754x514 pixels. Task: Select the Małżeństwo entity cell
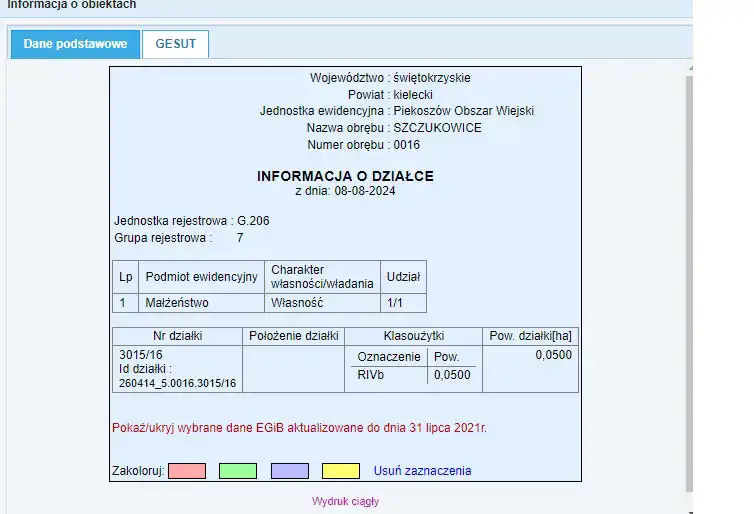coord(178,302)
